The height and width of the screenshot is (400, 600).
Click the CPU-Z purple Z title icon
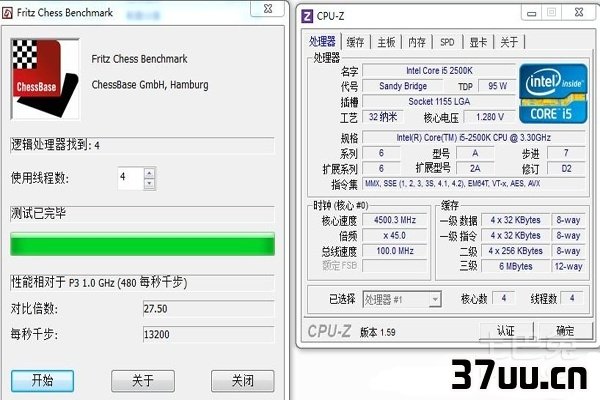click(x=307, y=16)
